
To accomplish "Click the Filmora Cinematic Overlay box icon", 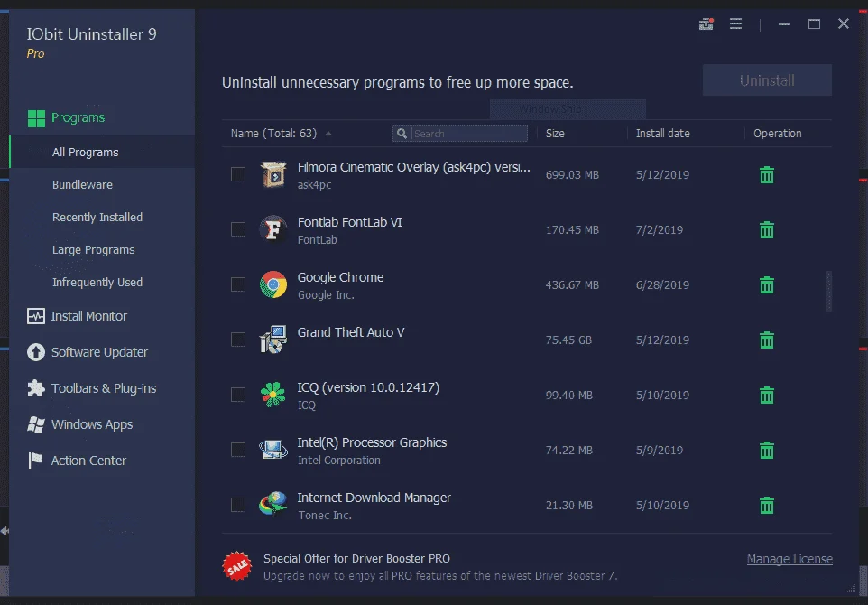I will click(273, 174).
